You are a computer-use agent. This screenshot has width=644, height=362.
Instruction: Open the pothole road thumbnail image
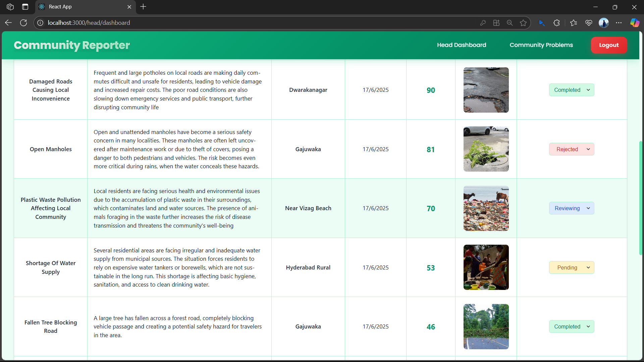(x=486, y=90)
